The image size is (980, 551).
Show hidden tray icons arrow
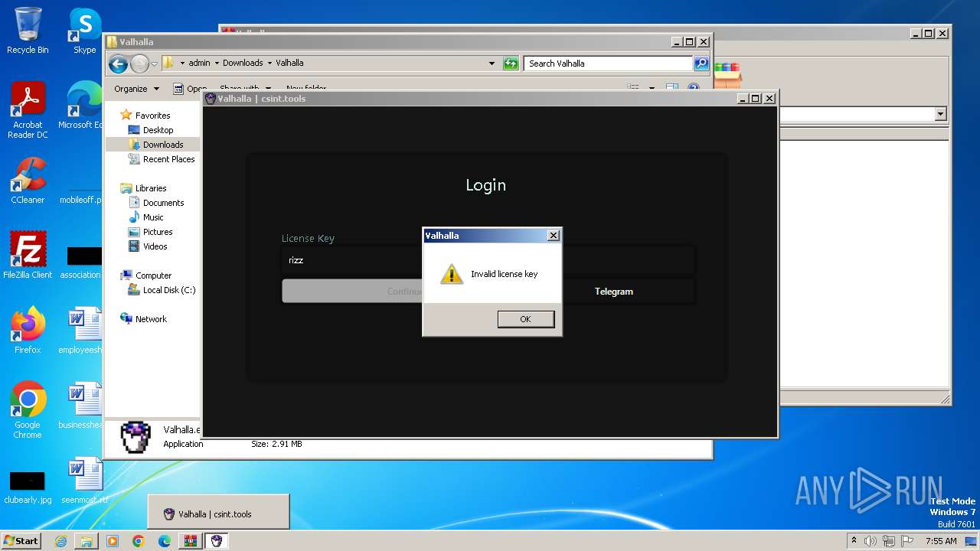pos(854,540)
